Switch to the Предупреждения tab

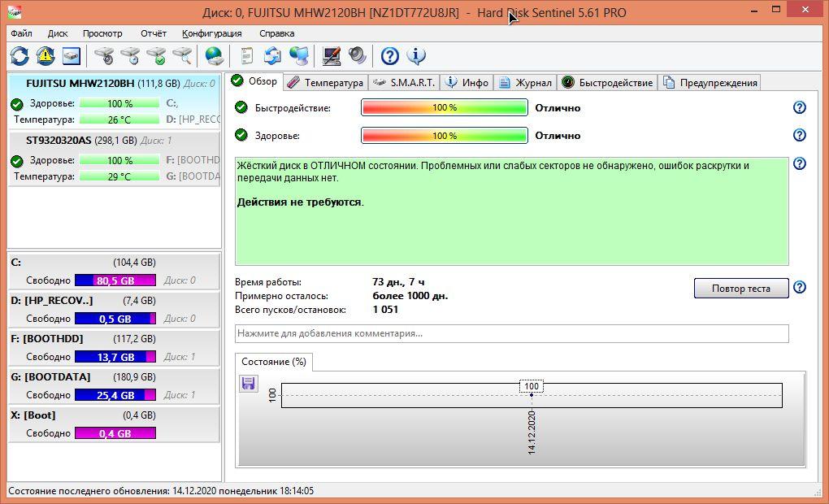click(x=710, y=82)
